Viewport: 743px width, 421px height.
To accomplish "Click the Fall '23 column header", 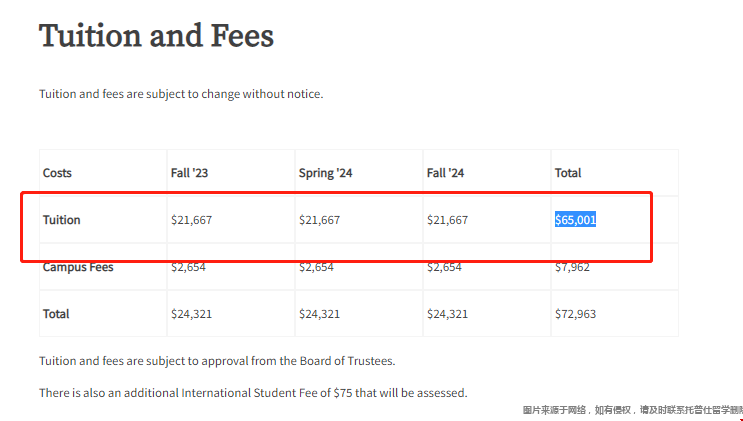I will coord(190,173).
